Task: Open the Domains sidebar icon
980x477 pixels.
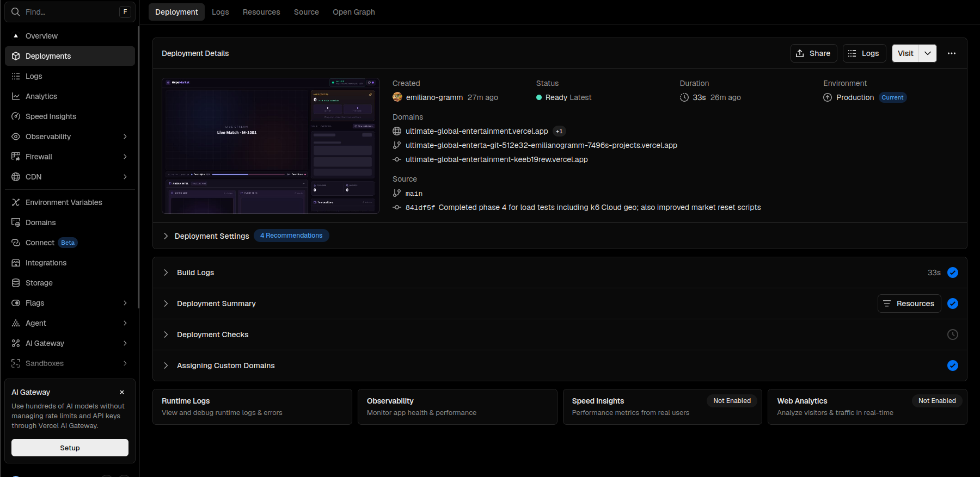Action: tap(16, 222)
